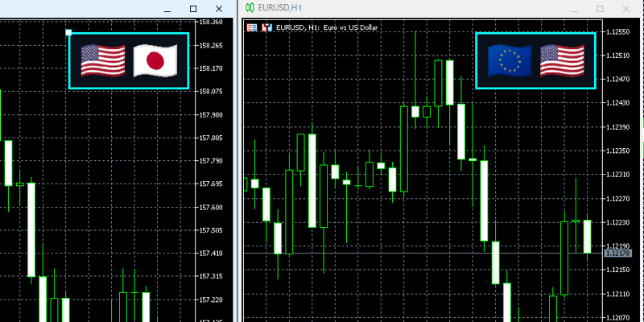Click the 1.12430 price scale value
Viewport: 644px width, 322px height.
(618, 103)
